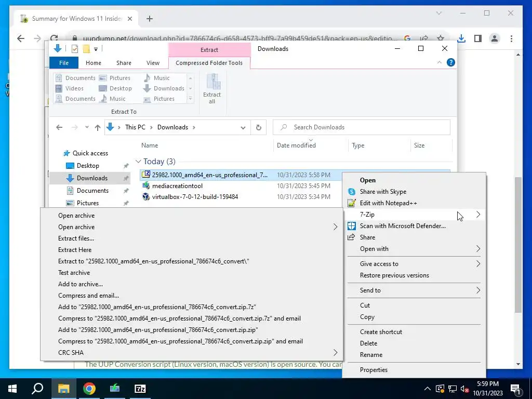Open the File ribbon tab
Viewport: 532px width, 399px height.
point(64,63)
